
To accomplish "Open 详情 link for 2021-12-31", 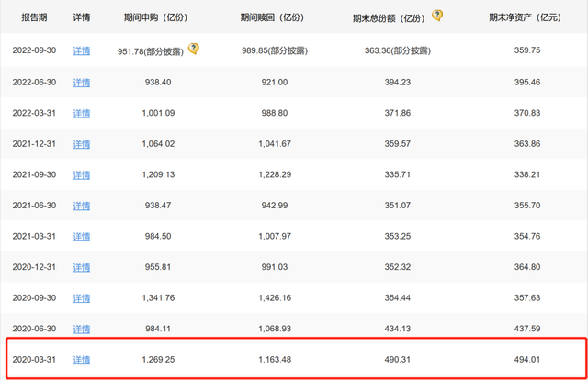I will pos(82,144).
